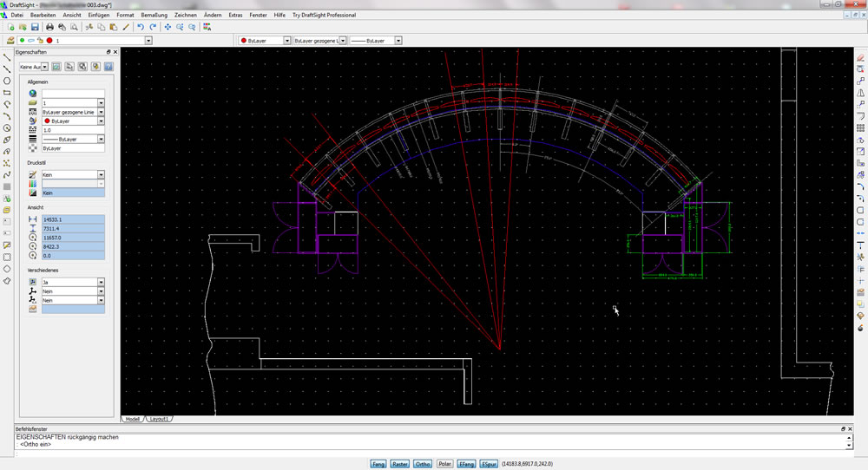The image size is (868, 470).
Task: Click Try DraftSight Professional
Action: 324,15
